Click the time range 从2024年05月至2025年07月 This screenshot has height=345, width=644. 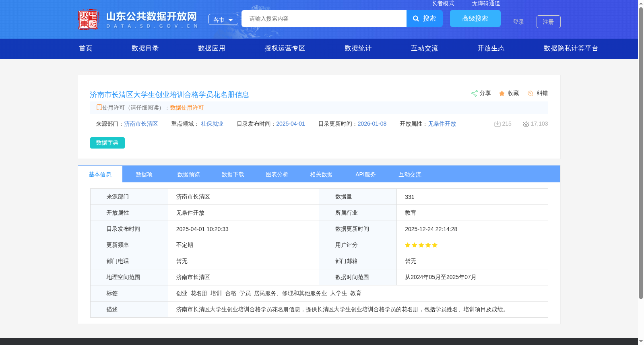click(x=441, y=277)
